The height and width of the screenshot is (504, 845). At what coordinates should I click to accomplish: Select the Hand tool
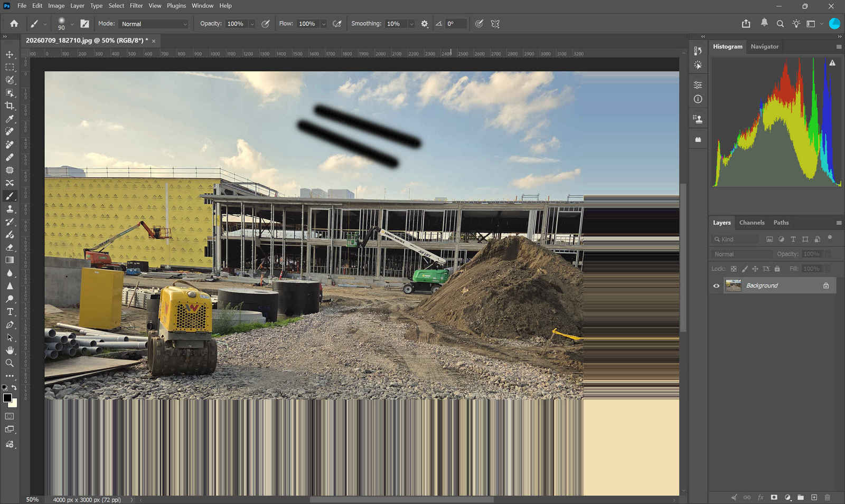coord(10,350)
